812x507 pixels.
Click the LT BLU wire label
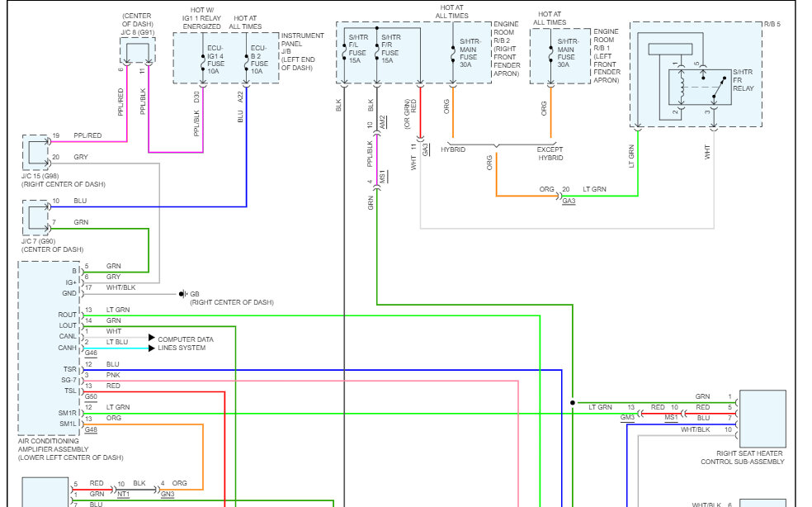117,342
